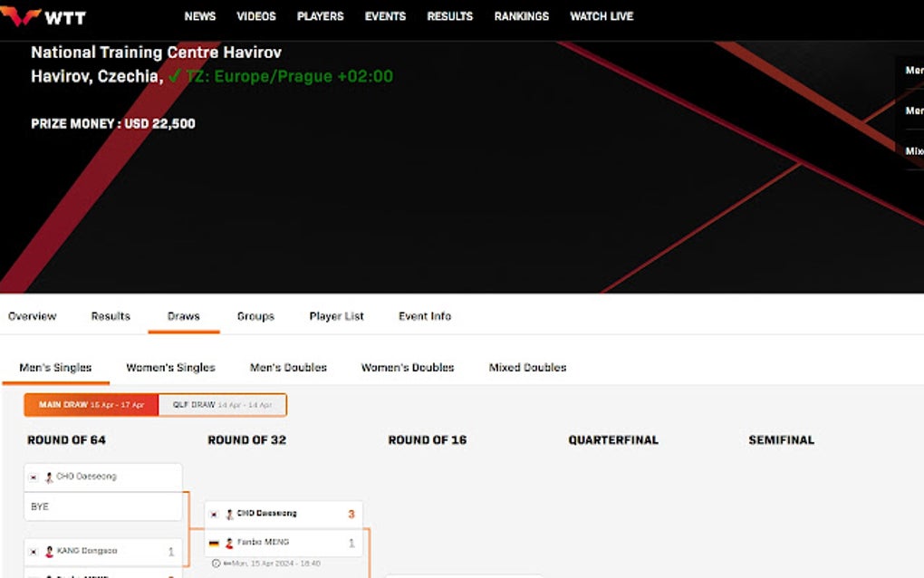Viewport: 924px width, 578px height.
Task: Click player avatar of CHO Daeseong Round of 32
Action: pos(229,515)
